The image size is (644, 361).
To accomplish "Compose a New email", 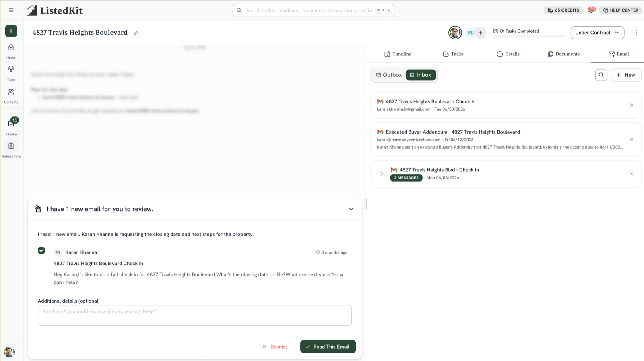I will point(626,75).
